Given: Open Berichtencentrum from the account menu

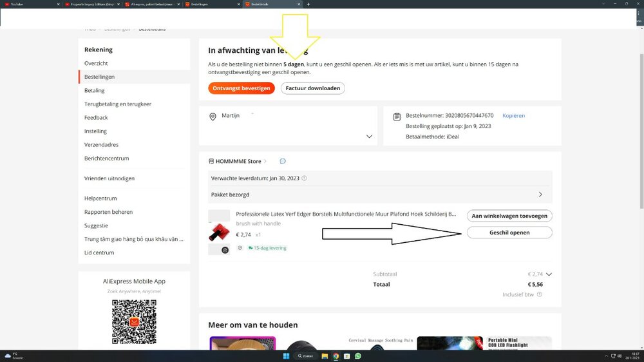Looking at the screenshot, I should point(106,158).
